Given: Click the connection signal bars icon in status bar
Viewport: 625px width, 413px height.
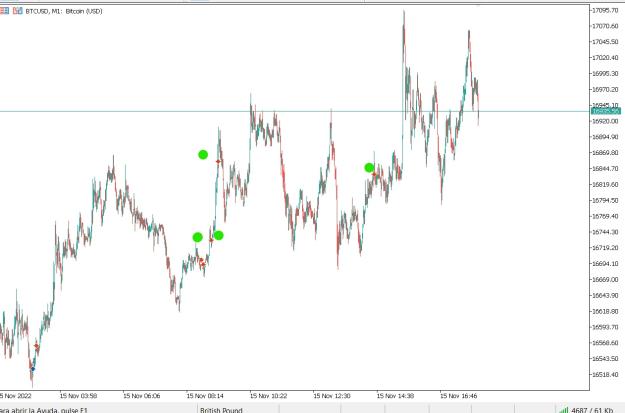Looking at the screenshot, I should pyautogui.click(x=564, y=410).
